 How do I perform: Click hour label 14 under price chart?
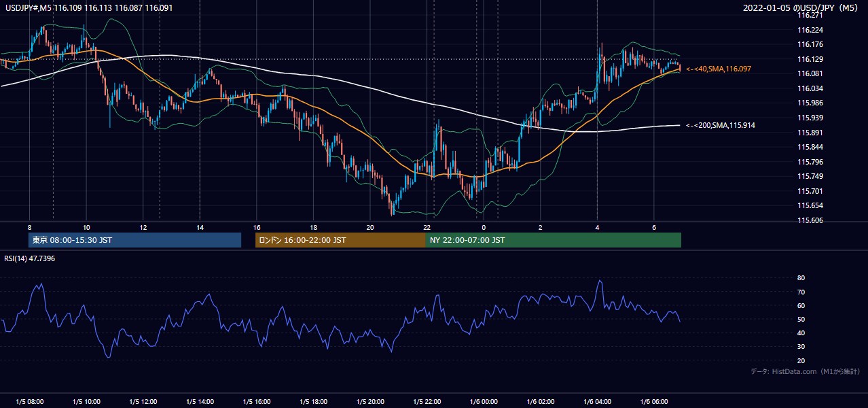coord(200,227)
